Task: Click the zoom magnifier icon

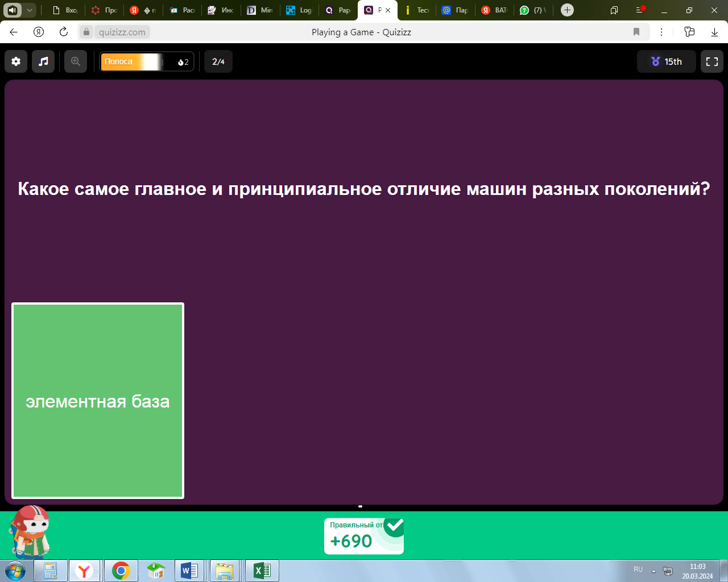Action: 76,61
